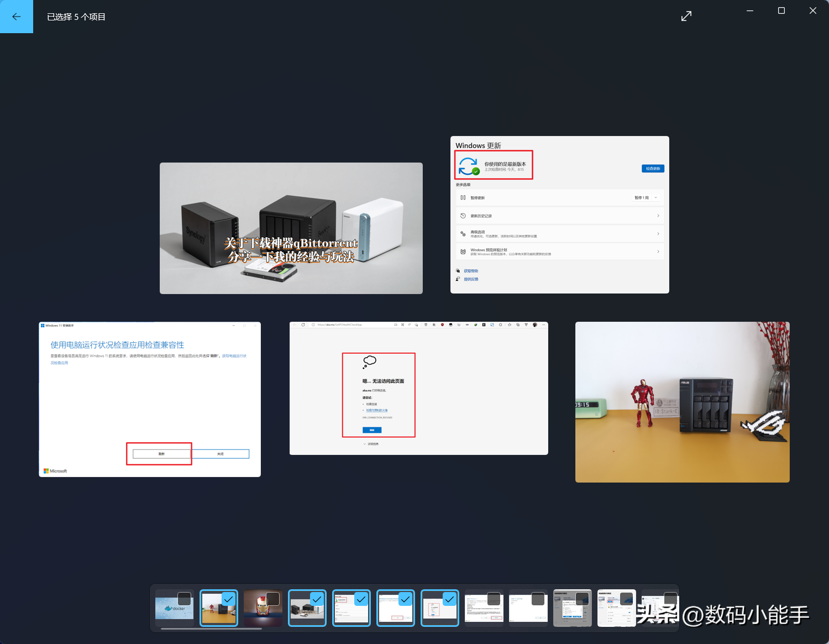Check the thumbnail right after the browser error one
Screen dimensions: 829x644
(x=494, y=599)
